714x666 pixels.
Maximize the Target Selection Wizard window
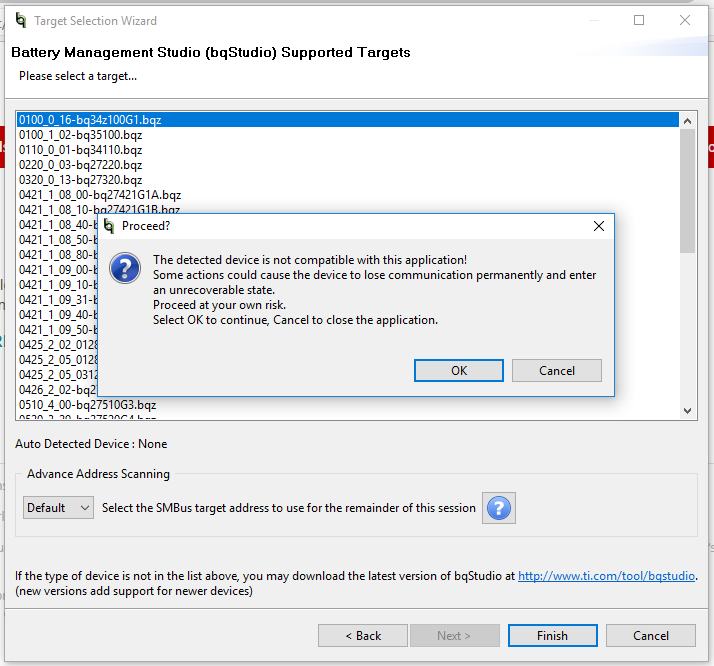coord(639,20)
